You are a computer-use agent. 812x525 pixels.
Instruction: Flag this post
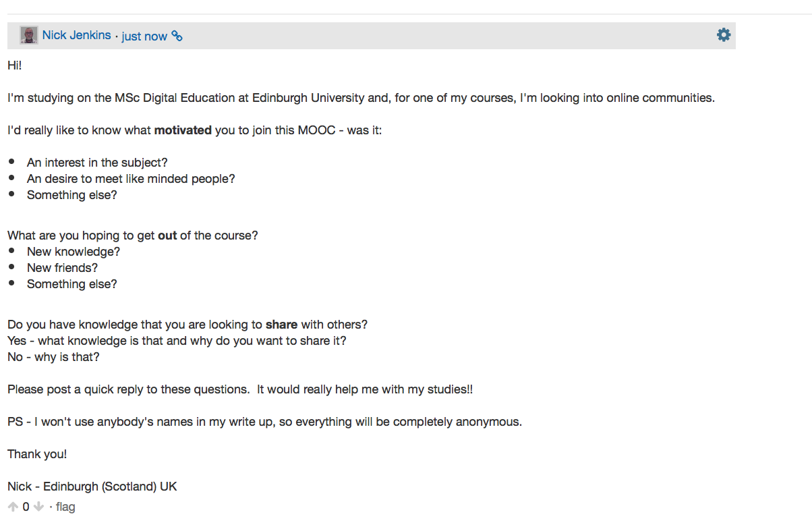tap(65, 507)
